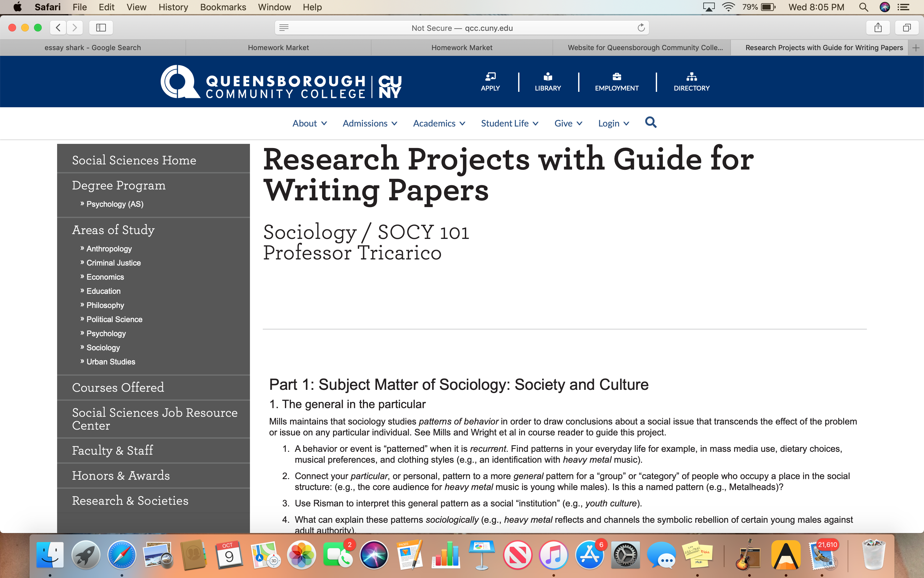This screenshot has width=924, height=578.
Task: Open the Safari Share button
Action: click(x=878, y=28)
